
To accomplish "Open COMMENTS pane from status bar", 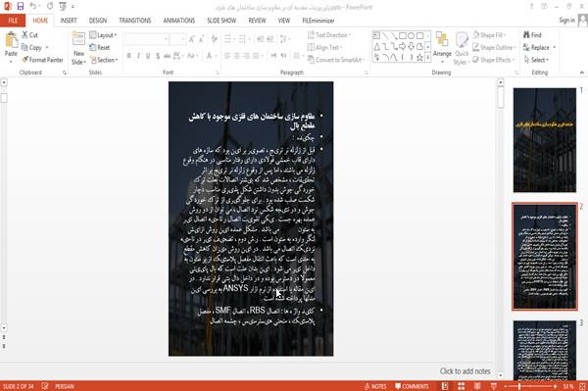I will [412, 386].
